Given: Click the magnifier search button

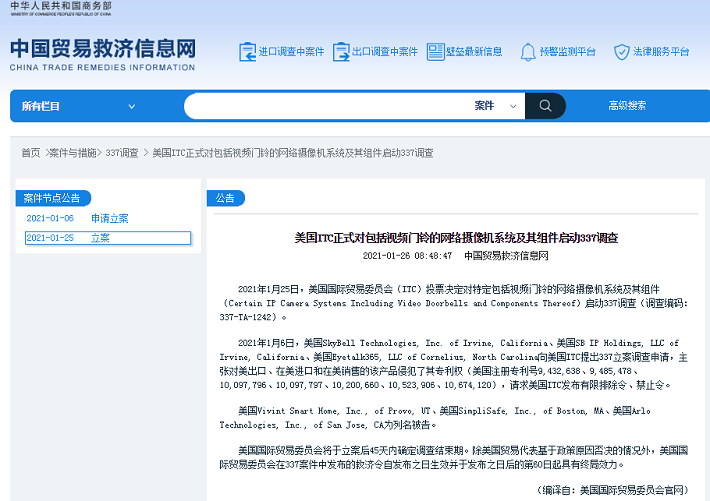Looking at the screenshot, I should click(x=545, y=106).
